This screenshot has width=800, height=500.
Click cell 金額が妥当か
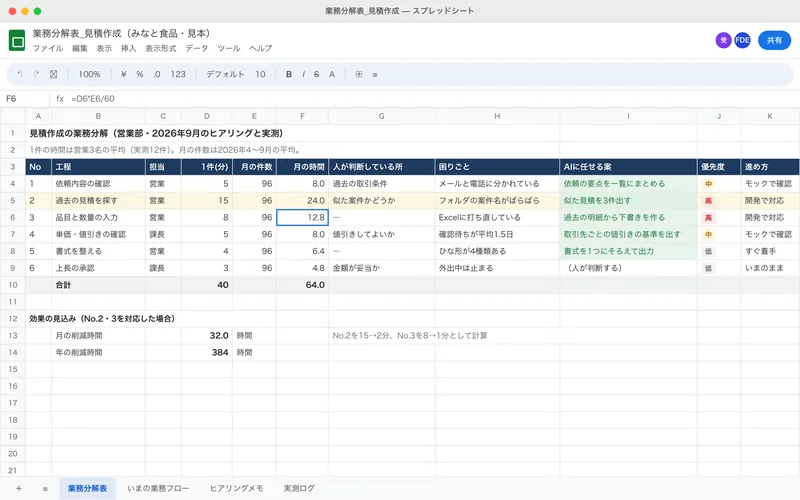(382, 268)
